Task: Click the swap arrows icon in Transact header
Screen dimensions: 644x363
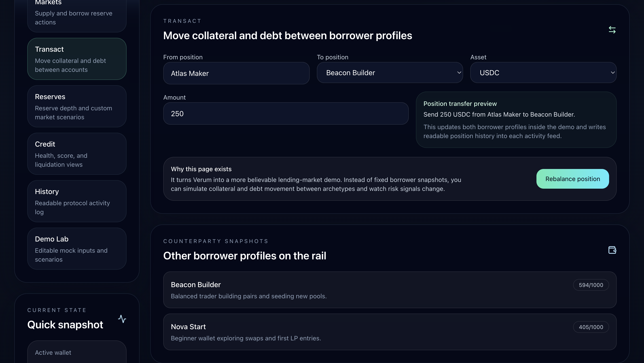Action: point(612,30)
